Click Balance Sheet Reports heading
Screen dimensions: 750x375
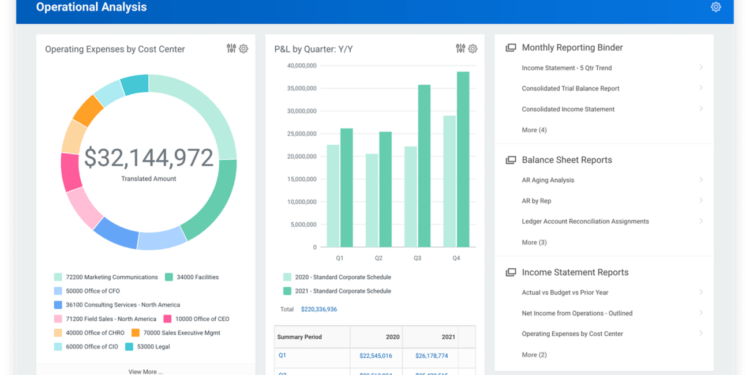567,160
